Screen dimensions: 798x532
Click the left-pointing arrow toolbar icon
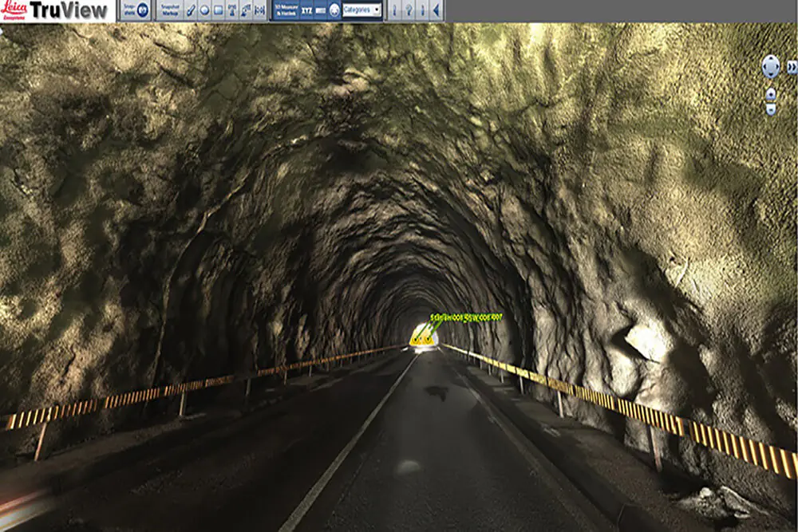coord(435,10)
